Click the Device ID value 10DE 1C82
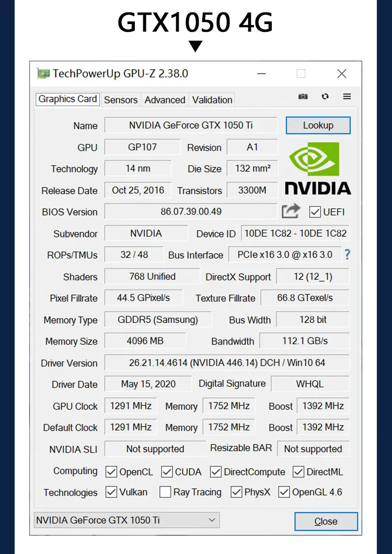This screenshot has width=392, height=554. tap(295, 233)
